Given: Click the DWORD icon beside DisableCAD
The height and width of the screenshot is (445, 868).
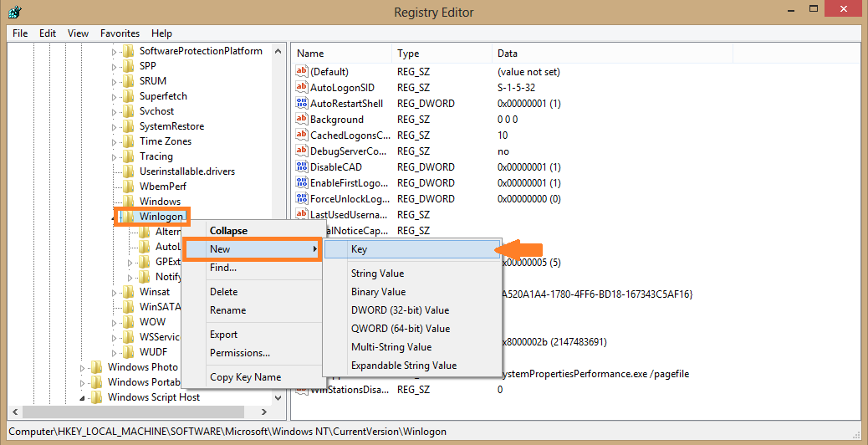Looking at the screenshot, I should point(302,166).
